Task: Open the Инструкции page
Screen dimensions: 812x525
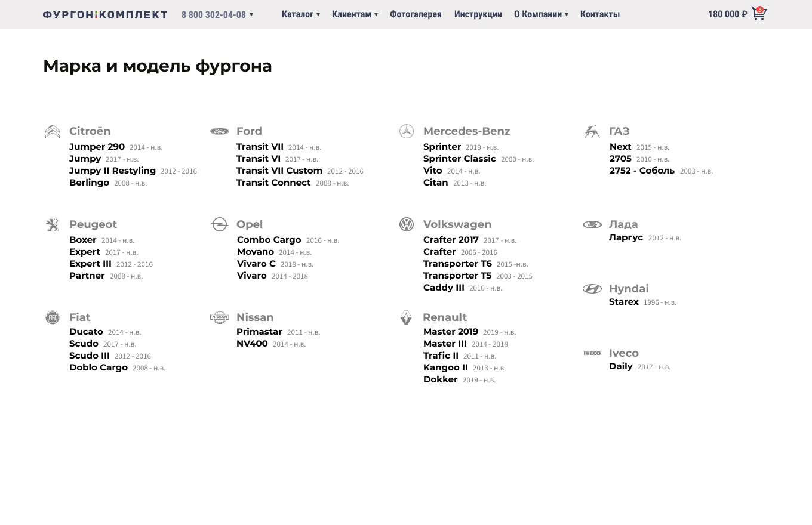Action: pos(478,14)
